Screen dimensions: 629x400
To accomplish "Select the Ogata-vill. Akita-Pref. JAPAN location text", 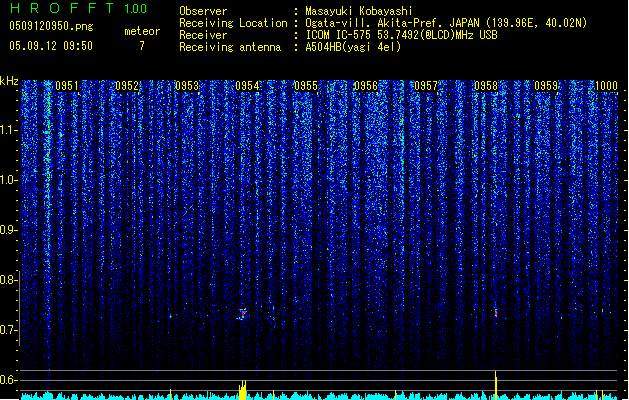I will tap(446, 23).
